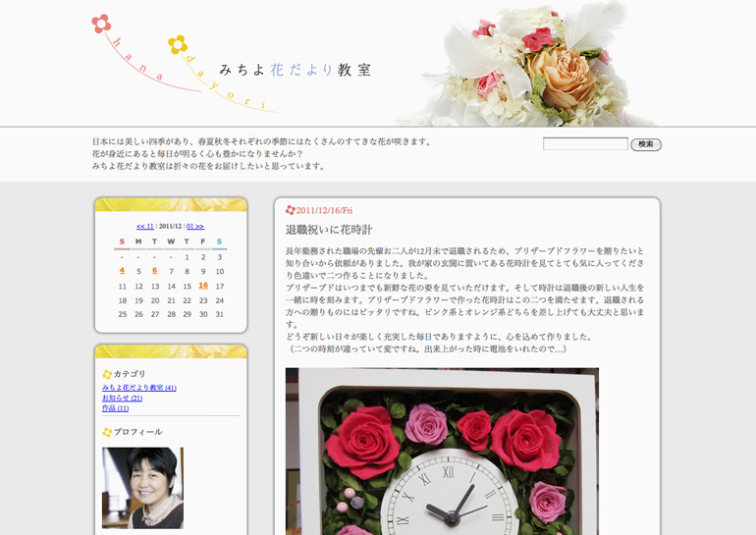Click calendar date 20
Viewport: 756px width, 535px height.
pyautogui.click(x=155, y=300)
